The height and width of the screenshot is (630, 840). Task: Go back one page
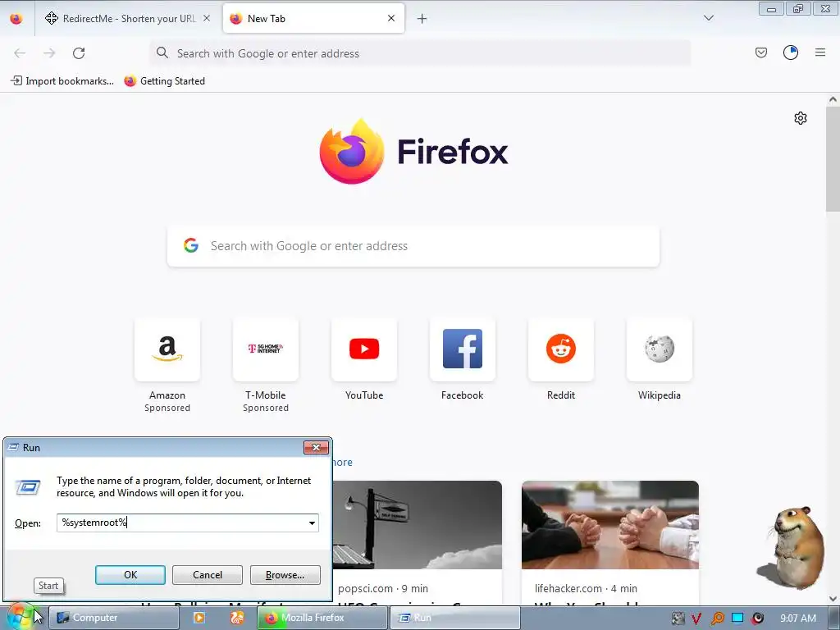[x=20, y=53]
